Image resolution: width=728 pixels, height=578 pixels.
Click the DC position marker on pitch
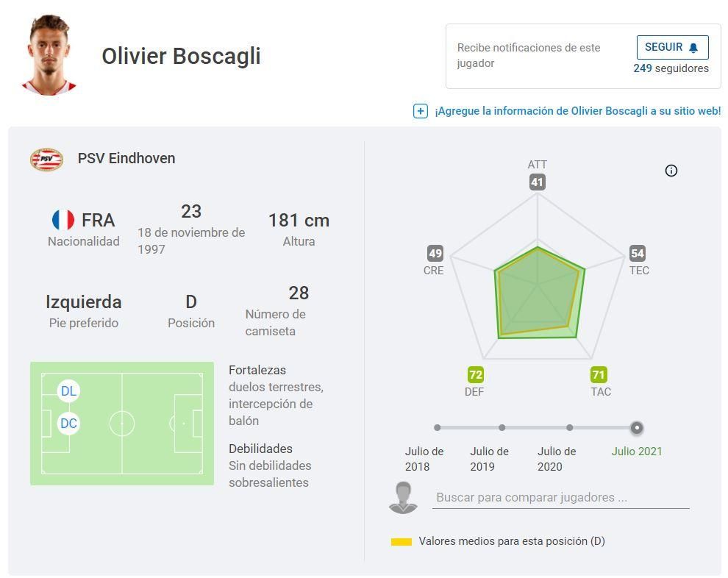[68, 424]
